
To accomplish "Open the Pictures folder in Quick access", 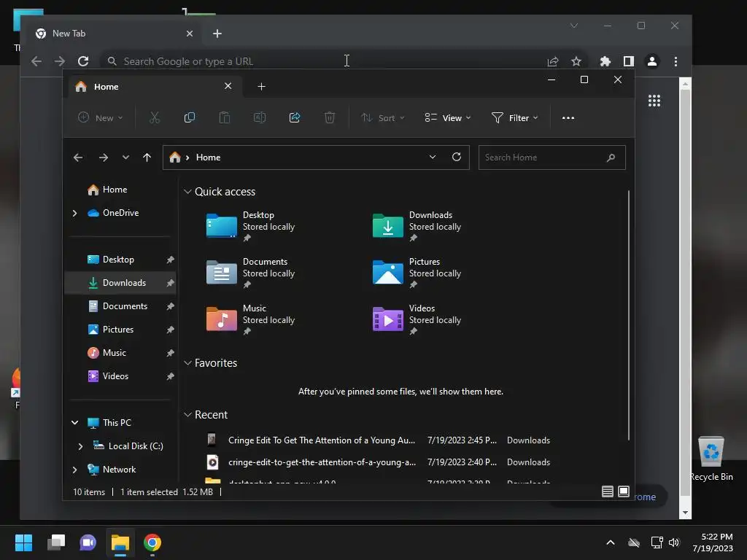I will (417, 273).
